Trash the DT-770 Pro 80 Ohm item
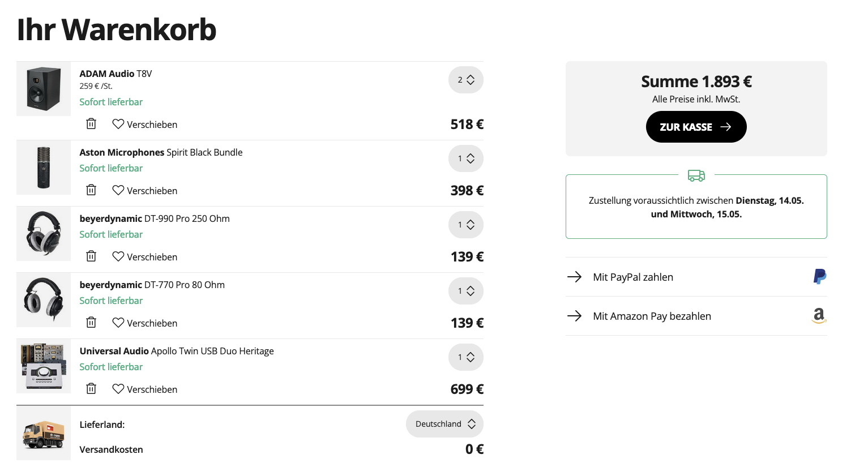This screenshot has width=868, height=476. [91, 323]
